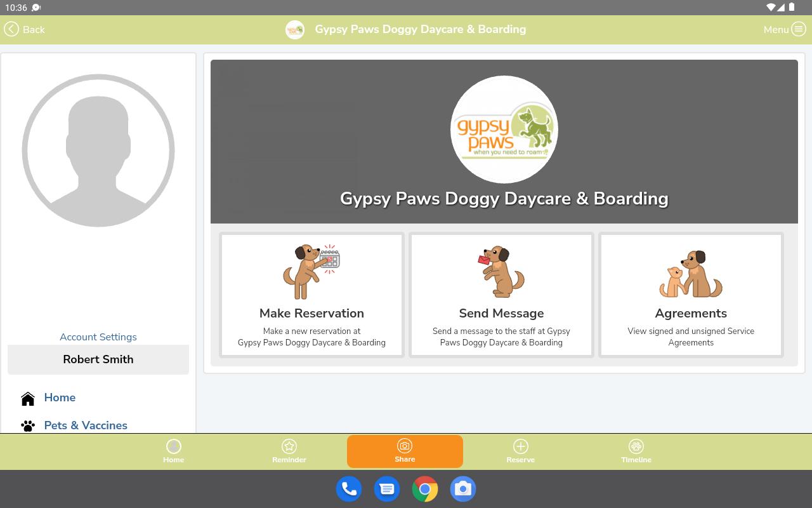Open the Send Message card
The image size is (812, 508).
pyautogui.click(x=501, y=295)
